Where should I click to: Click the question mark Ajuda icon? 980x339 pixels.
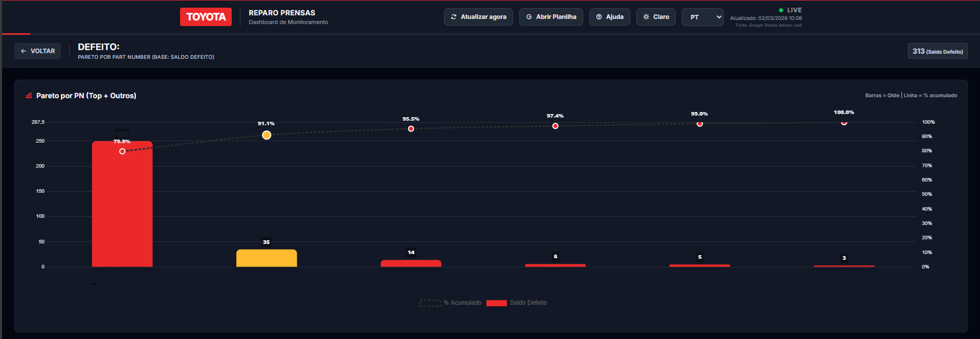tap(599, 17)
